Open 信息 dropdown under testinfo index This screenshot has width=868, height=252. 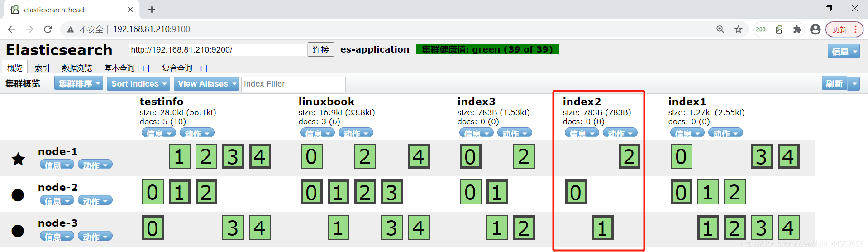(159, 133)
